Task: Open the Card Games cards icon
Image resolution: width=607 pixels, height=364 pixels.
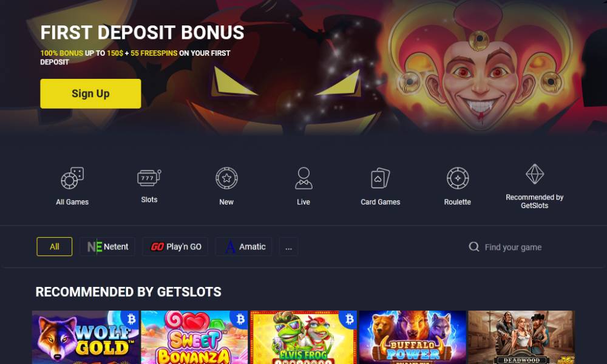Action: [x=380, y=178]
